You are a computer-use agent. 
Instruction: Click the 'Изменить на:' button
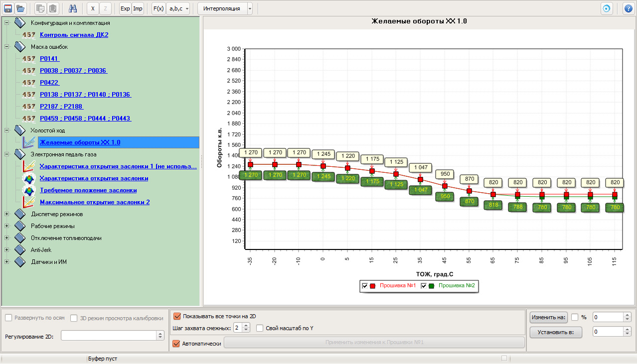click(x=549, y=317)
